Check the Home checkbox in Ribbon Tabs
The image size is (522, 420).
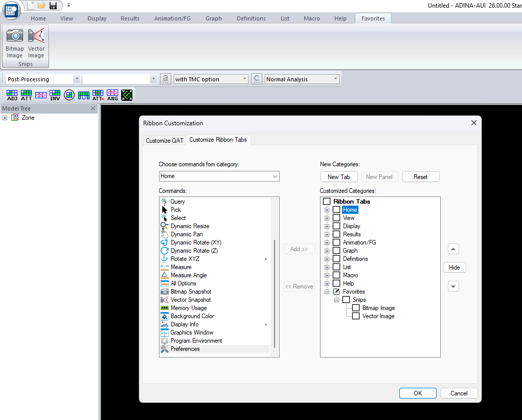(336, 210)
